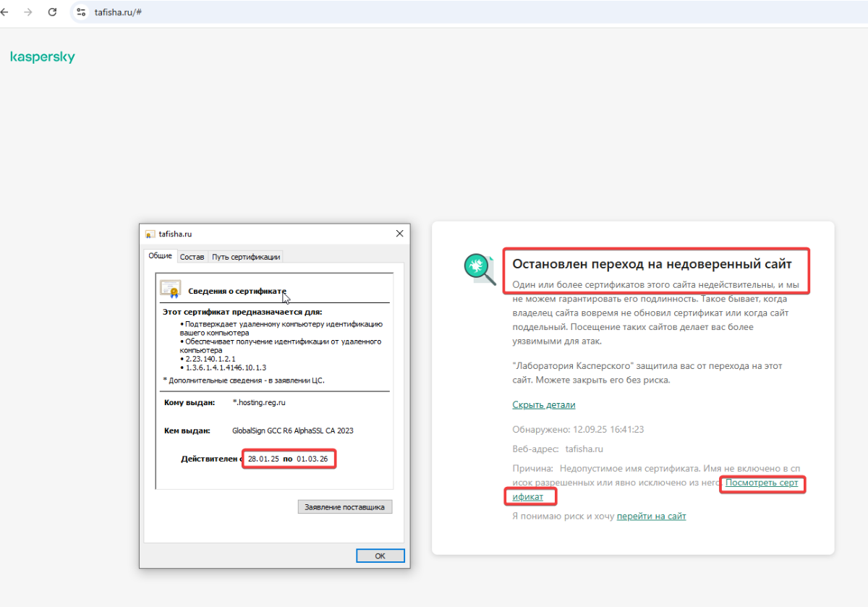This screenshot has width=868, height=607.
Task: Click the magnifier bug warning icon
Action: [479, 269]
